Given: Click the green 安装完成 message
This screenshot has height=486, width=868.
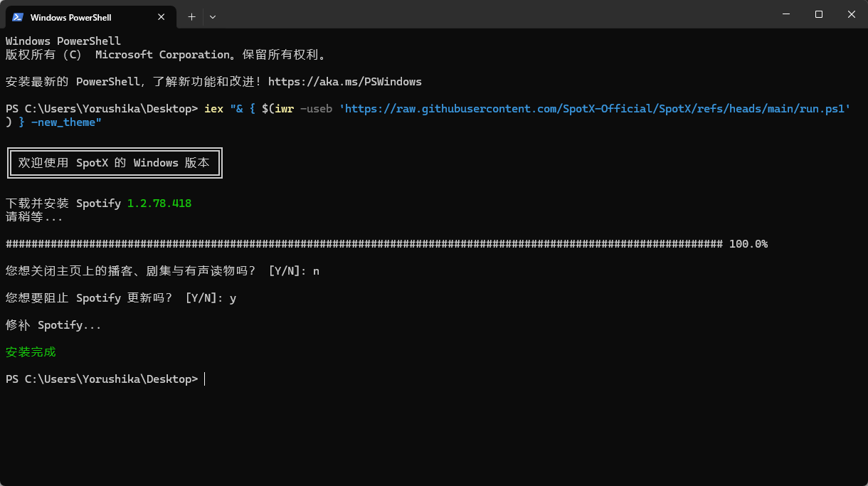Looking at the screenshot, I should pos(31,352).
